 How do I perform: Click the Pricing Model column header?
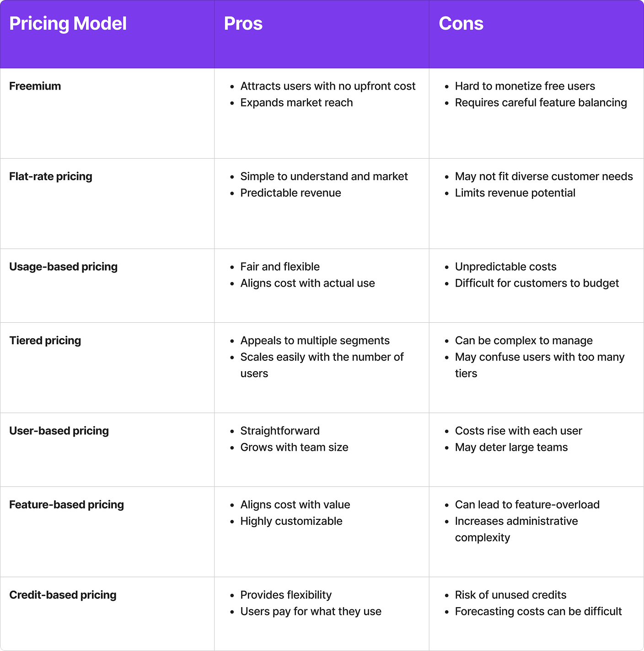pyautogui.click(x=68, y=24)
